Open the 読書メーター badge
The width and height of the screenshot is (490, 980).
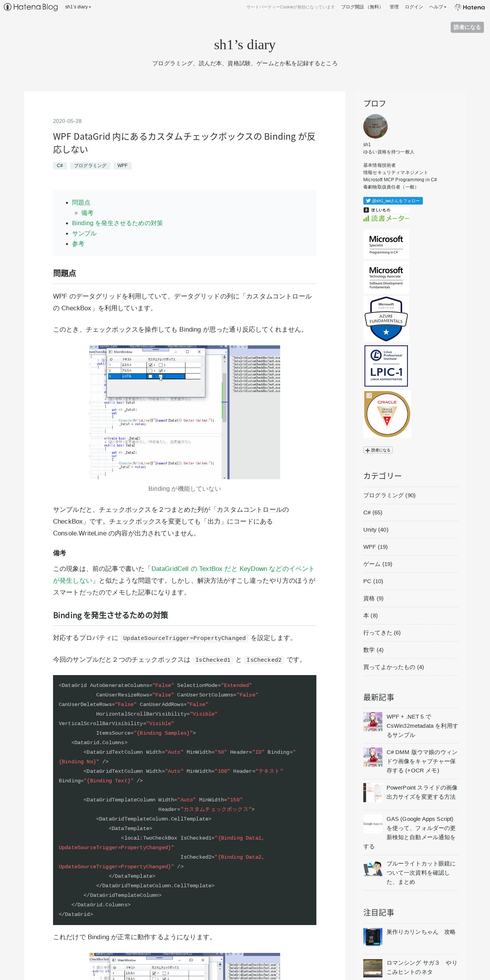coord(386,218)
